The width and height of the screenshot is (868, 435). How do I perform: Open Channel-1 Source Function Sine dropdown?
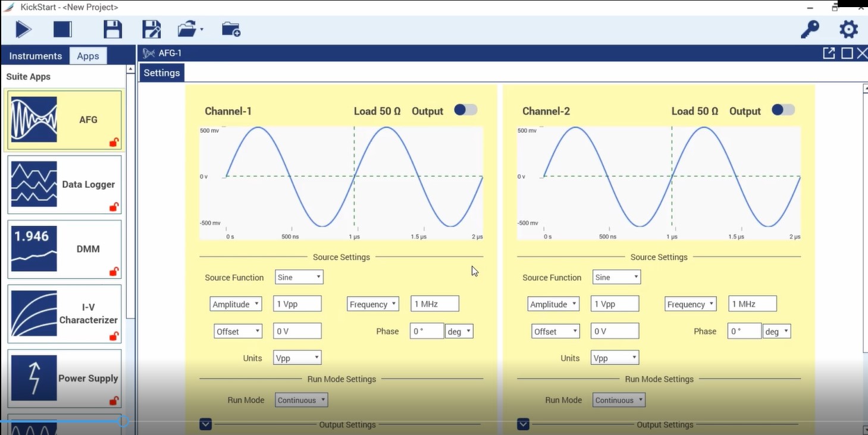(x=299, y=277)
